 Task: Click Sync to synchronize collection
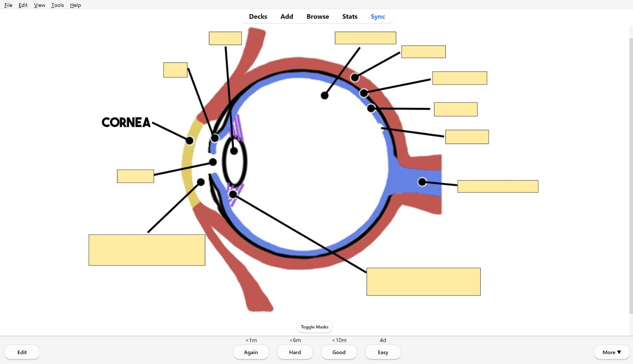point(377,17)
